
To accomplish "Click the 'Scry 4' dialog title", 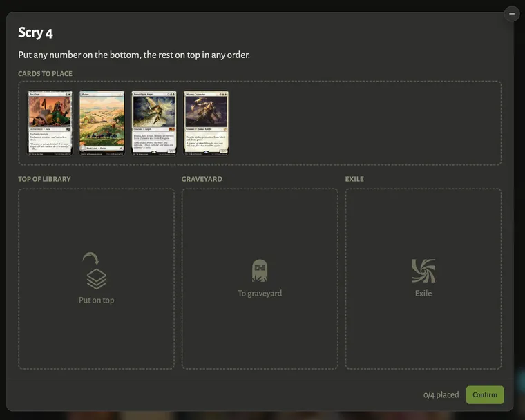I will tap(35, 33).
